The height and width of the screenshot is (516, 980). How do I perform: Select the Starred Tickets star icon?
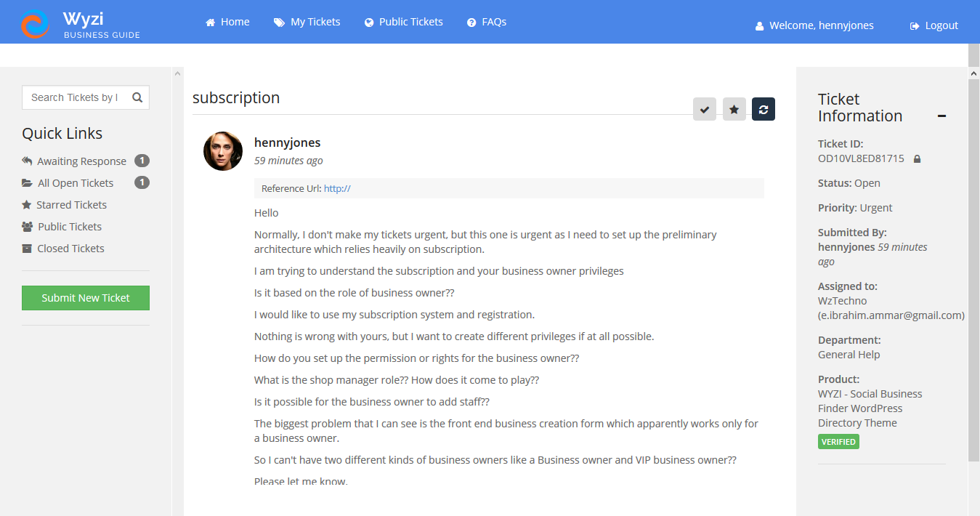click(27, 204)
